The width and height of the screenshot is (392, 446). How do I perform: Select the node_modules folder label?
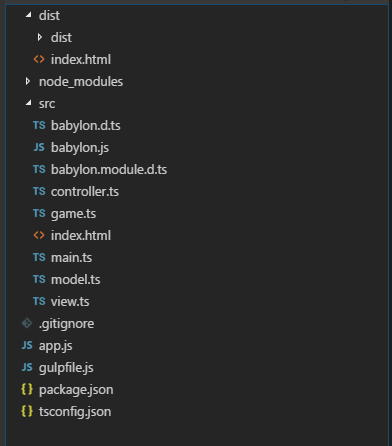81,82
